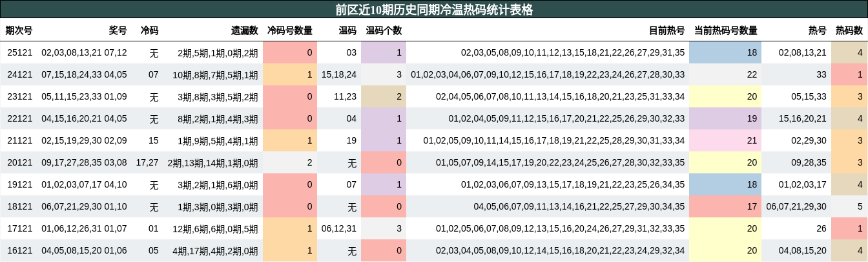
Task: Select the 热码数 column header
Action: pyautogui.click(x=849, y=30)
